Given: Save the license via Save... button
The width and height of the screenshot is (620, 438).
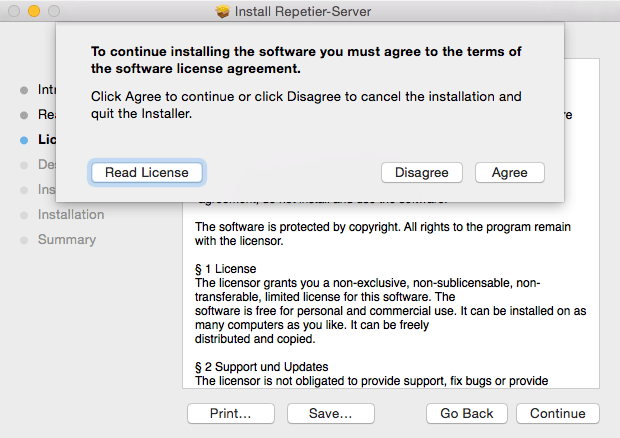Looking at the screenshot, I should pos(330,413).
